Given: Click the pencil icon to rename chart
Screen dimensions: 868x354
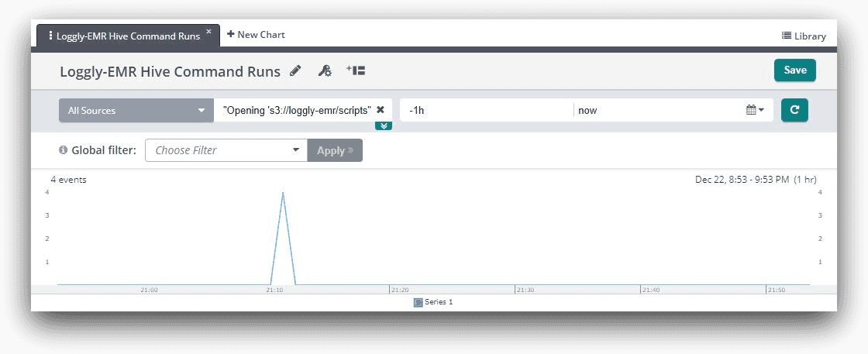Looking at the screenshot, I should [x=295, y=71].
